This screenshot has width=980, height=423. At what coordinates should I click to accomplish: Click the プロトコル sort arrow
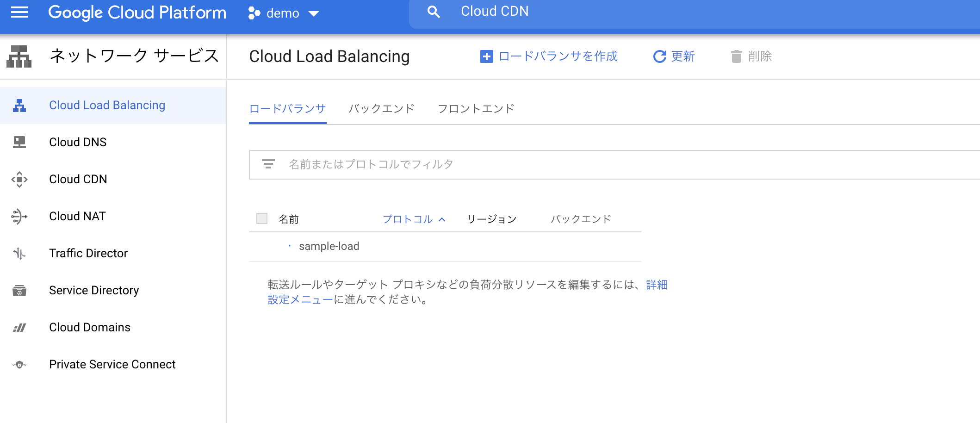click(x=442, y=219)
